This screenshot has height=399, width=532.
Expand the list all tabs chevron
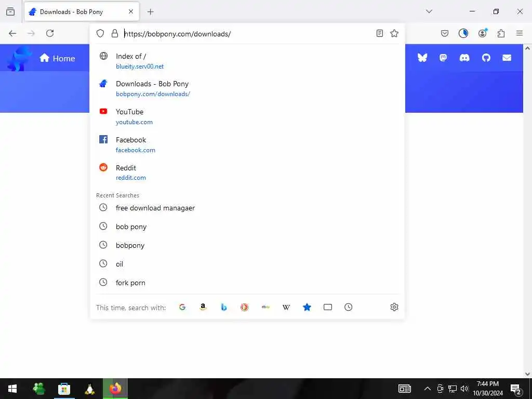(x=429, y=11)
